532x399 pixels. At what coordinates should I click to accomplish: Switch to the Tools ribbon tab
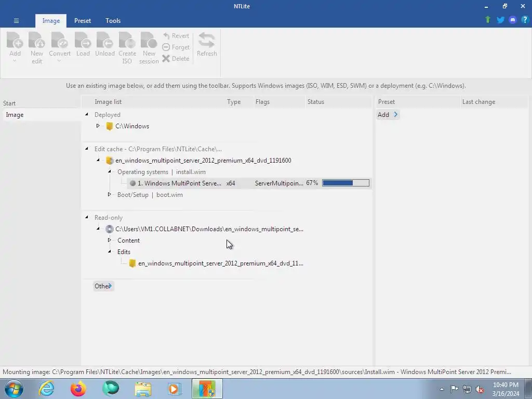coord(113,21)
